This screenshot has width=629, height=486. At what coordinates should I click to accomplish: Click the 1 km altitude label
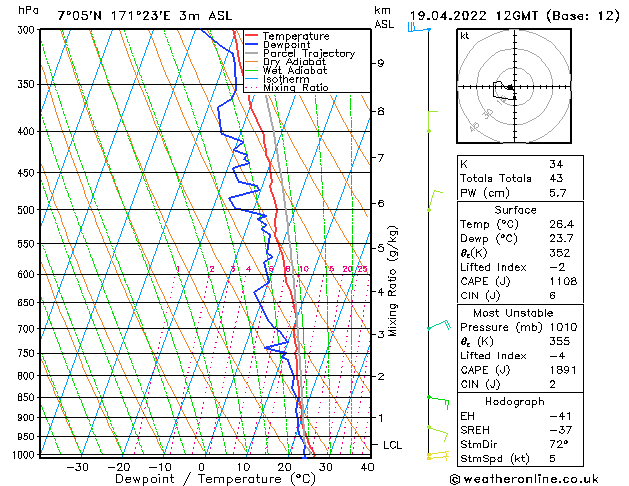click(381, 417)
